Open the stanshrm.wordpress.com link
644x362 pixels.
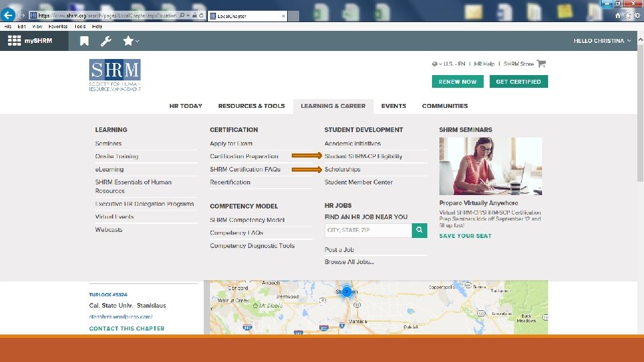point(121,317)
